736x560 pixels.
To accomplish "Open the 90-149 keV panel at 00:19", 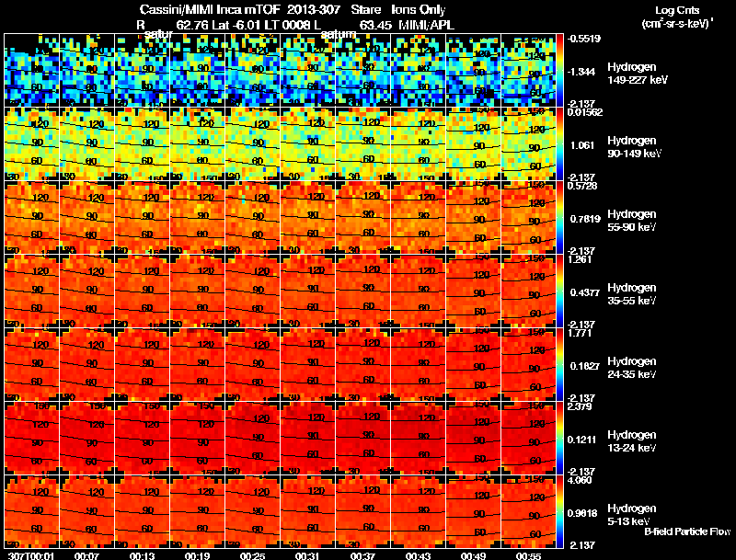I will [197, 144].
